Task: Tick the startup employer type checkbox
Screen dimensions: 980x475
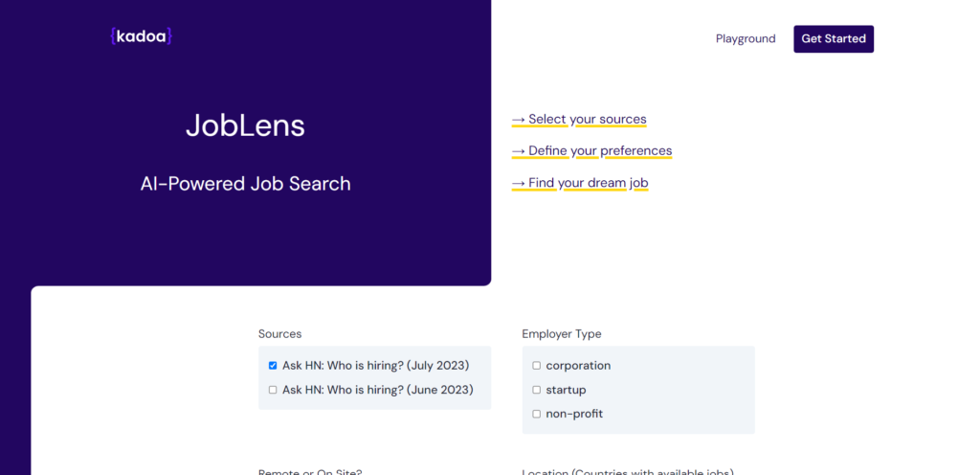Action: coord(537,390)
